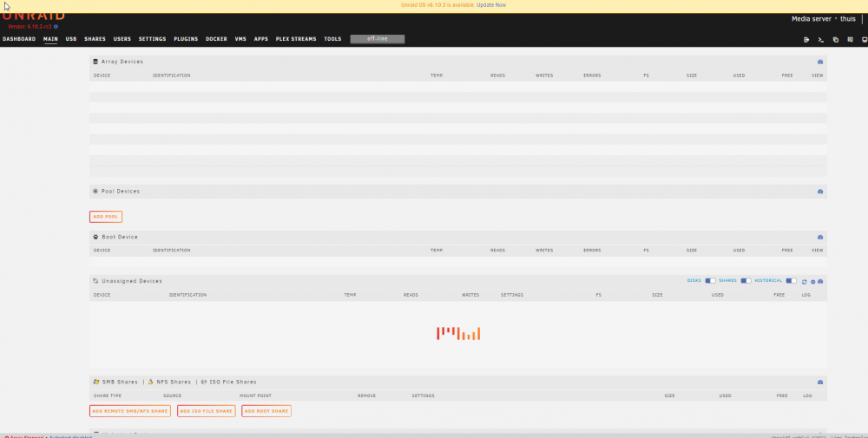
Task: Open the Dashboard tab
Action: [x=19, y=39]
